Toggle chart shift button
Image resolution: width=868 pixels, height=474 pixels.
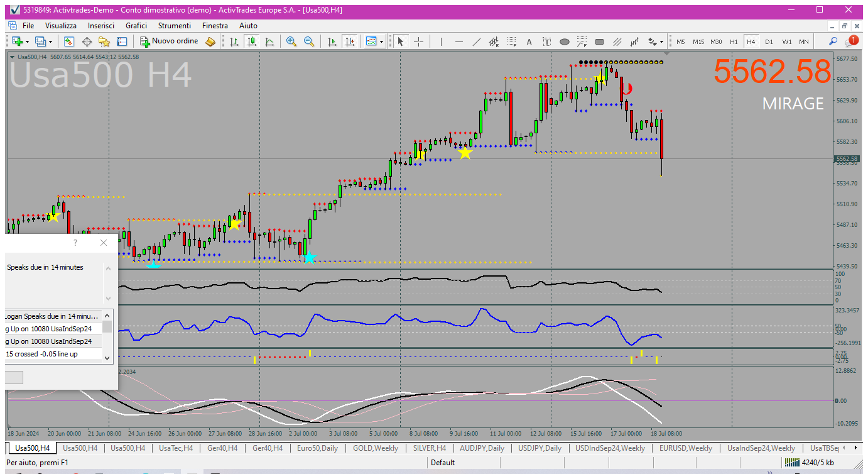tap(350, 41)
